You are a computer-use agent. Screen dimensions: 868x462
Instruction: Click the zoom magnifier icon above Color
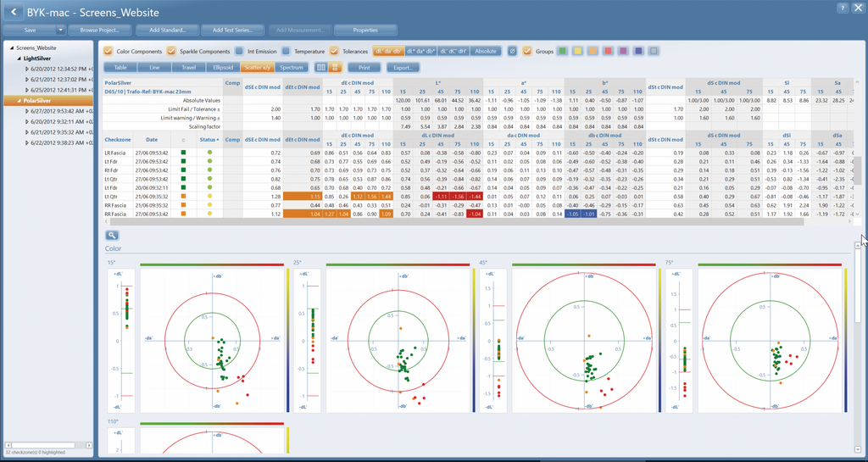pos(112,236)
